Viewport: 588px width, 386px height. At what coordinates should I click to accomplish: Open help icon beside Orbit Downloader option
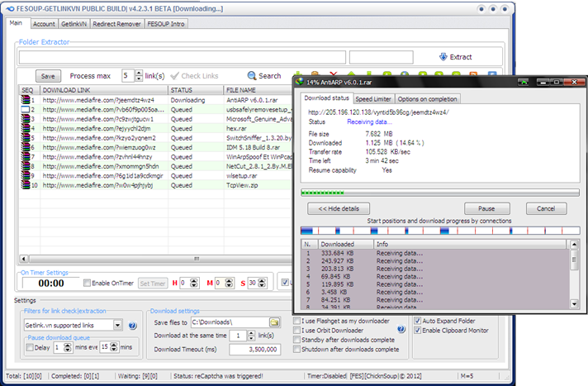point(401,329)
